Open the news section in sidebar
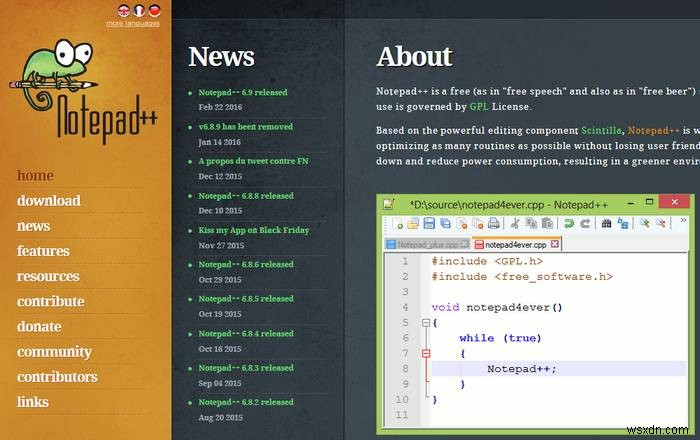This screenshot has height=440, width=700. coord(33,226)
